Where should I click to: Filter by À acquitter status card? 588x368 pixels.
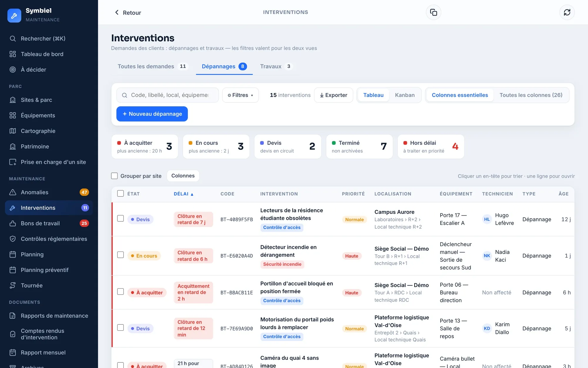pos(145,147)
